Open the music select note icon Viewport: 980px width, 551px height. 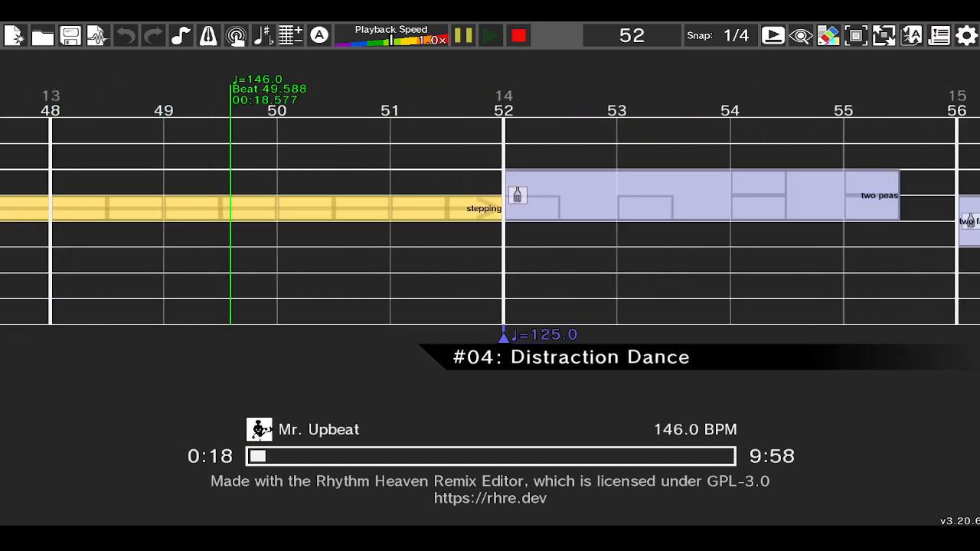tap(181, 36)
